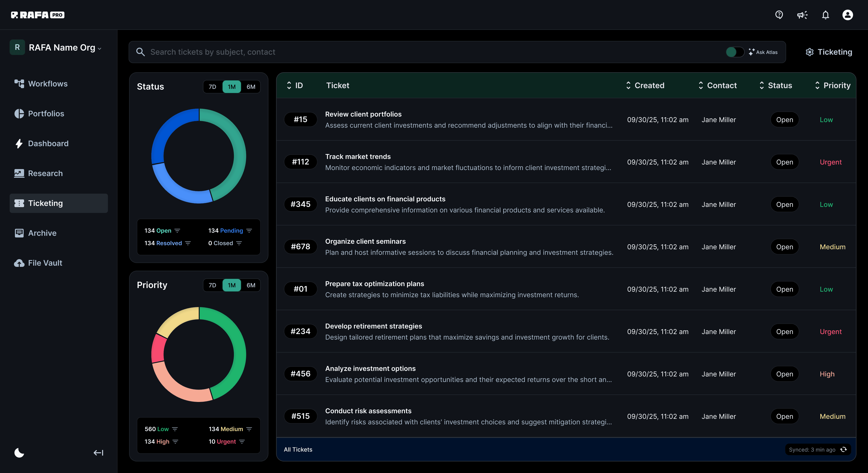Toggle dark mode moon icon
Viewport: 868px width, 473px height.
pyautogui.click(x=19, y=453)
